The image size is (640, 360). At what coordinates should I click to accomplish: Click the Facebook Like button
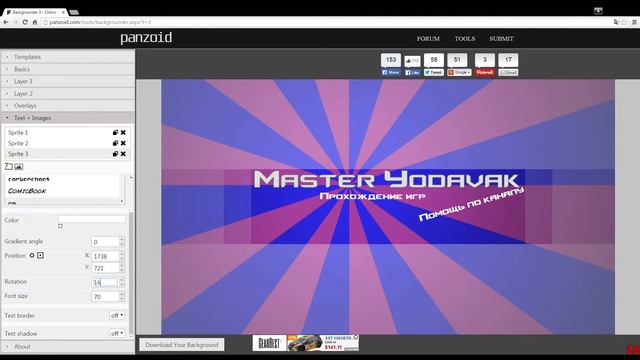click(x=412, y=72)
